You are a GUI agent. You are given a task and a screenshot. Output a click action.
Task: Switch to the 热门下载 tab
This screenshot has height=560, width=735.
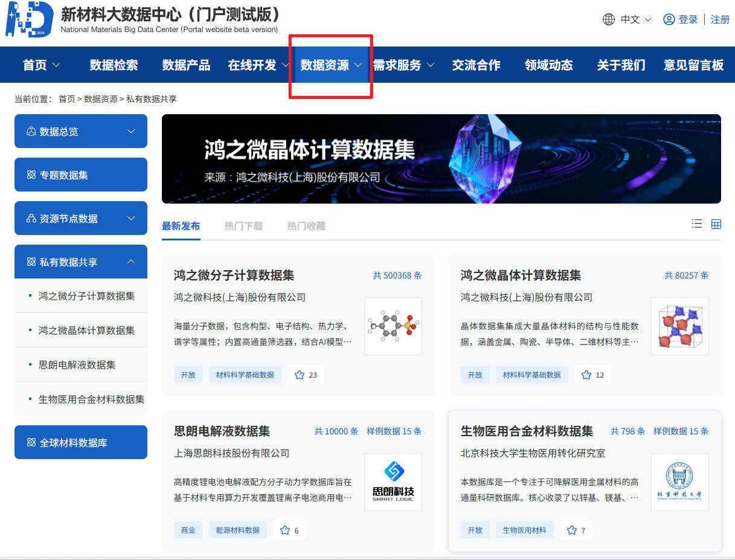[243, 225]
